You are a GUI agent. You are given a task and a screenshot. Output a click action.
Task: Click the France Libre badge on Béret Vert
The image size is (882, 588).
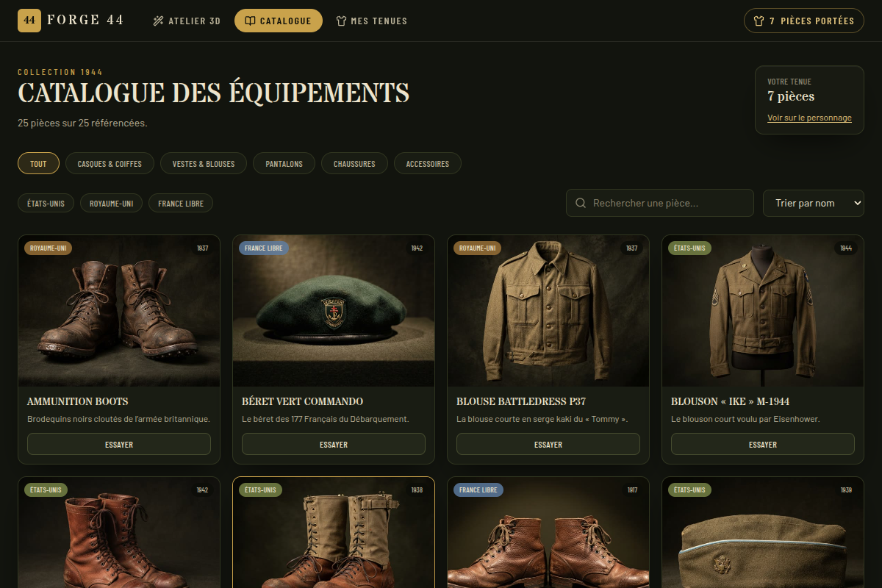[263, 248]
